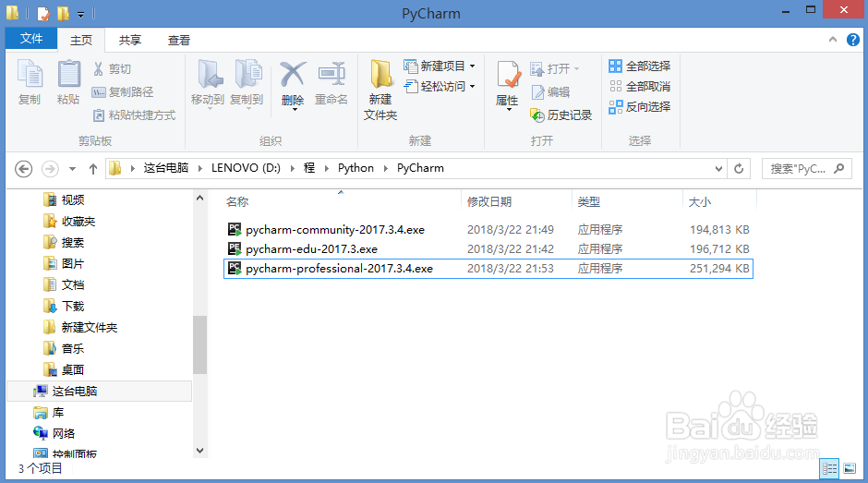Click Invert selection (反向选择)
Screen dimensions: 868x483
639,107
